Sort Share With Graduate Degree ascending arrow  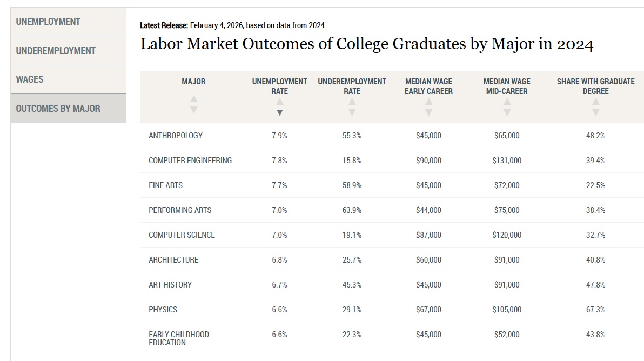point(596,102)
